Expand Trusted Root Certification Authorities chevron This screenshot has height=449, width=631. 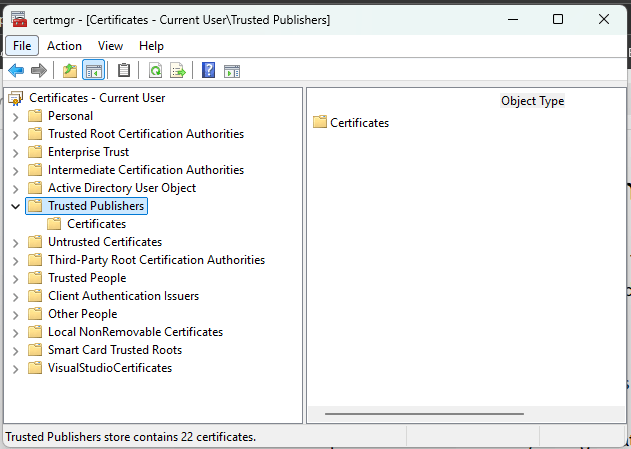(x=15, y=134)
